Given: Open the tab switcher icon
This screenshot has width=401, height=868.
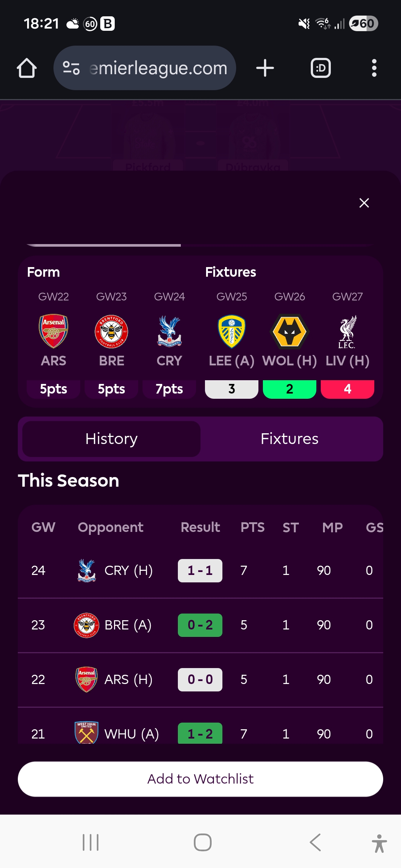Looking at the screenshot, I should pyautogui.click(x=320, y=68).
